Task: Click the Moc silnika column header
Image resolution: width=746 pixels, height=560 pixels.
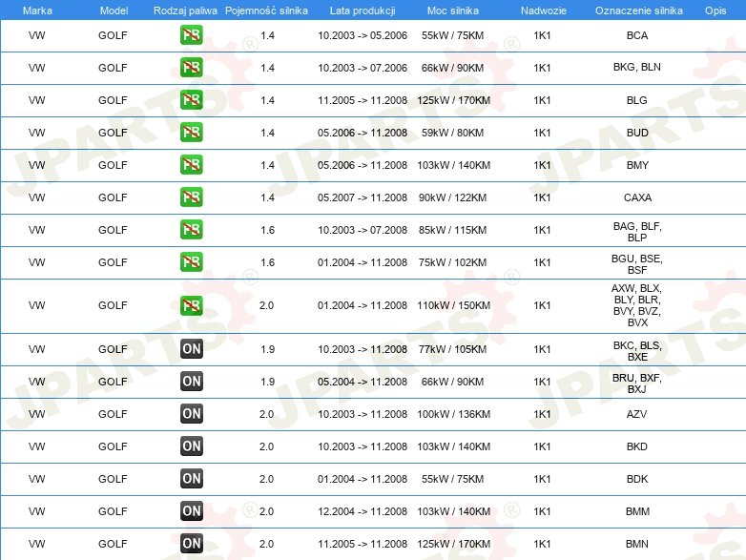Action: (x=452, y=10)
